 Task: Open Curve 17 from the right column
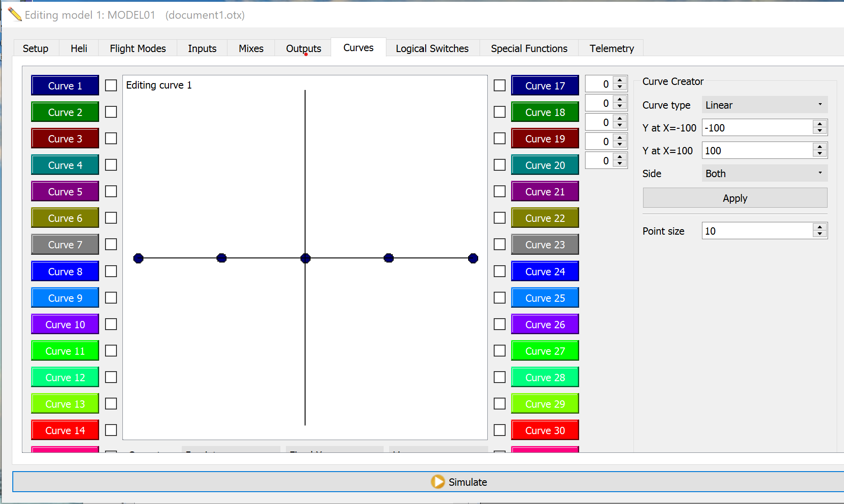point(544,85)
